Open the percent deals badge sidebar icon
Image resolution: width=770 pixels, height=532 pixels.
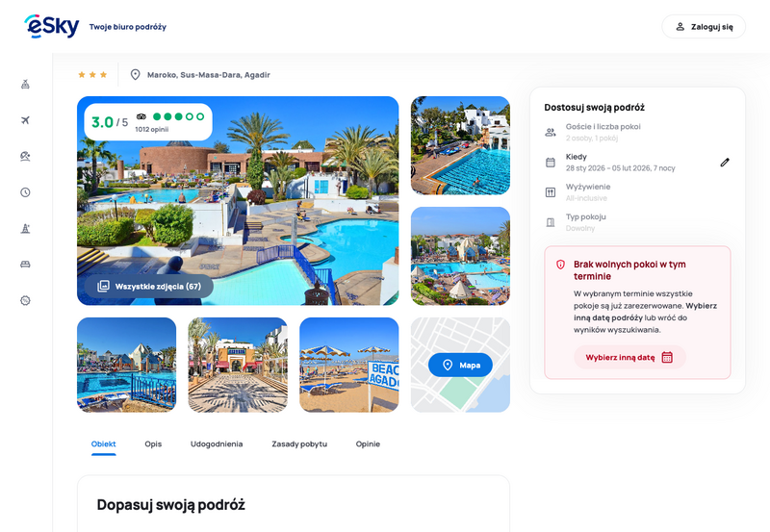pyautogui.click(x=26, y=300)
